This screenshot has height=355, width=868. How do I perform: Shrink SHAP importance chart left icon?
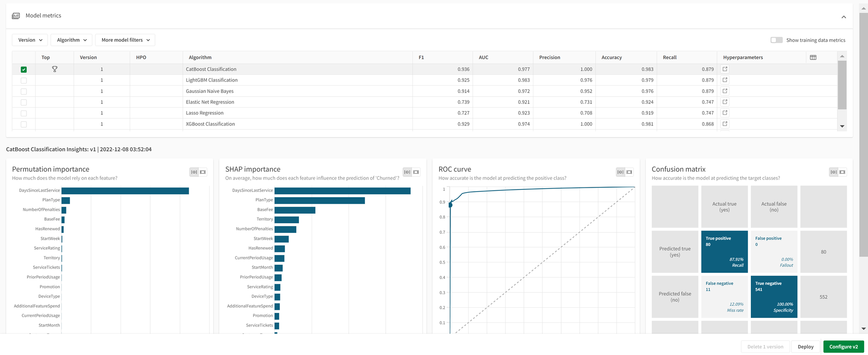pyautogui.click(x=407, y=172)
